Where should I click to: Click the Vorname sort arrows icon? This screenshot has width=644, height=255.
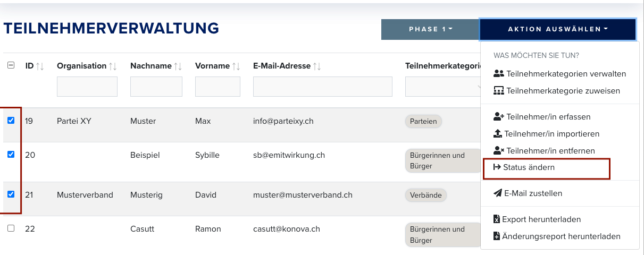pyautogui.click(x=236, y=66)
